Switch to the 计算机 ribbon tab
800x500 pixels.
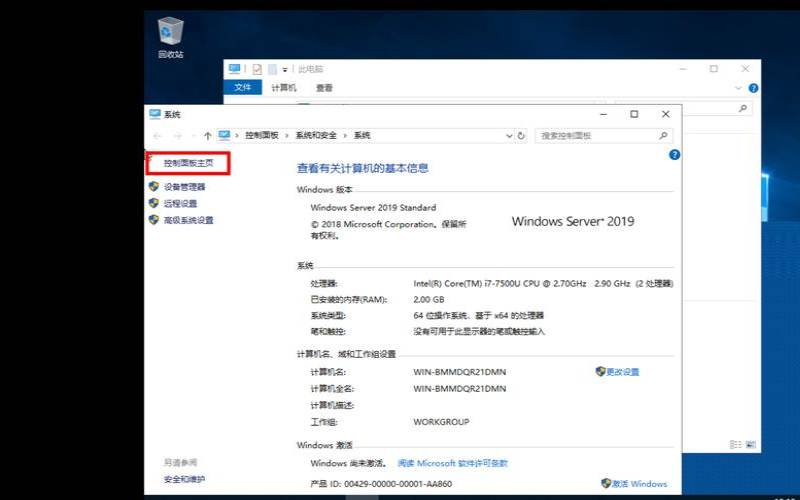[283, 88]
